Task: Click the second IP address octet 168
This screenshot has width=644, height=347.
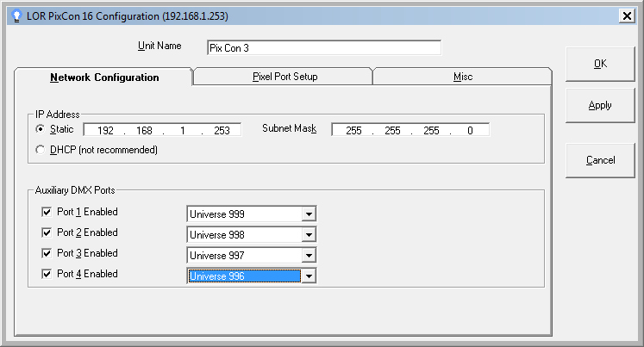Action: 144,130
